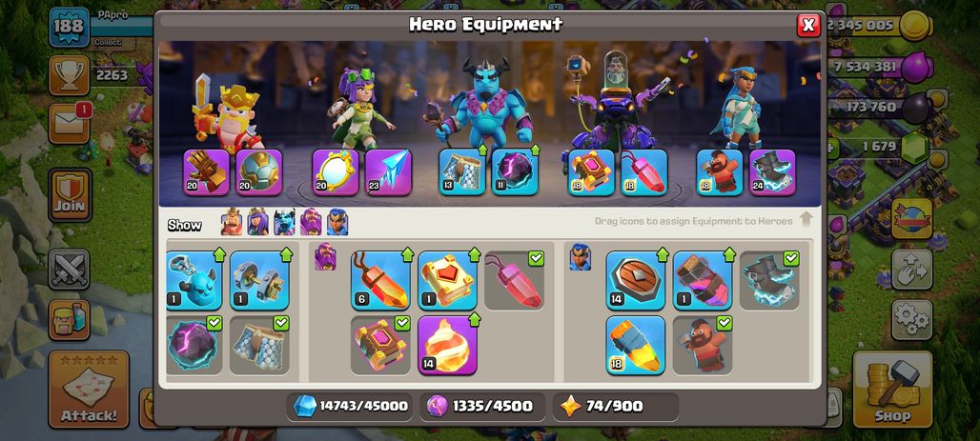Select the Rocket Spear equipment level 18
The width and height of the screenshot is (980, 441).
tap(635, 346)
